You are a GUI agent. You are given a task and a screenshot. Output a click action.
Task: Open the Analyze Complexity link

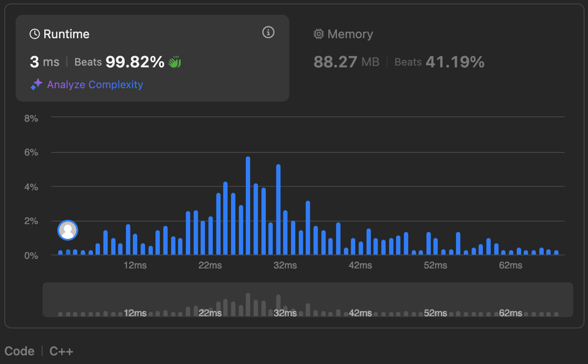point(95,85)
